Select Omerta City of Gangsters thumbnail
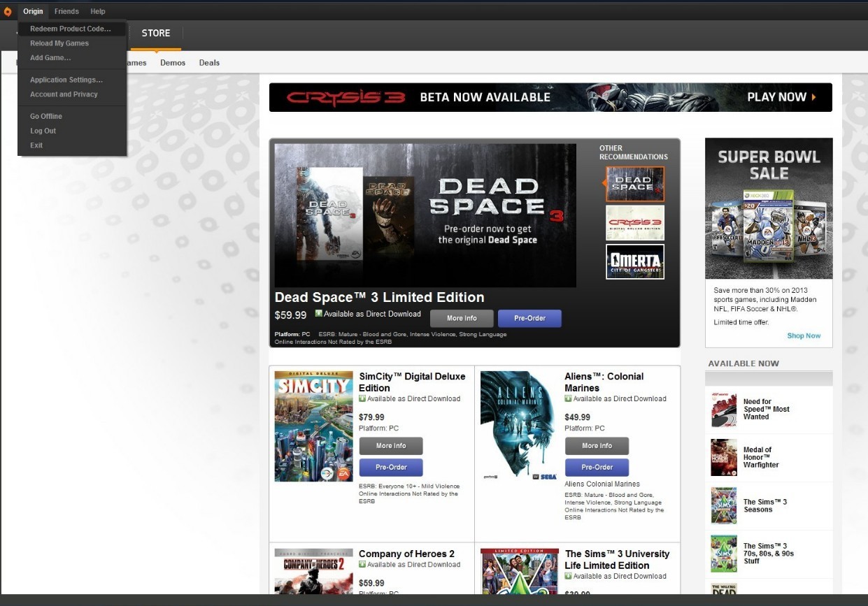Screen dimensions: 868x606 (x=635, y=261)
